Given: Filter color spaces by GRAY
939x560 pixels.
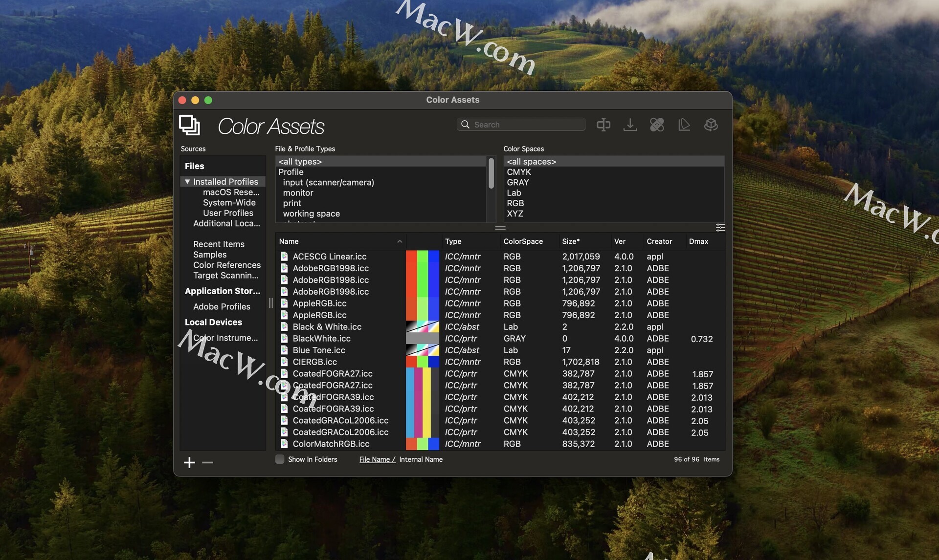Looking at the screenshot, I should (x=518, y=182).
